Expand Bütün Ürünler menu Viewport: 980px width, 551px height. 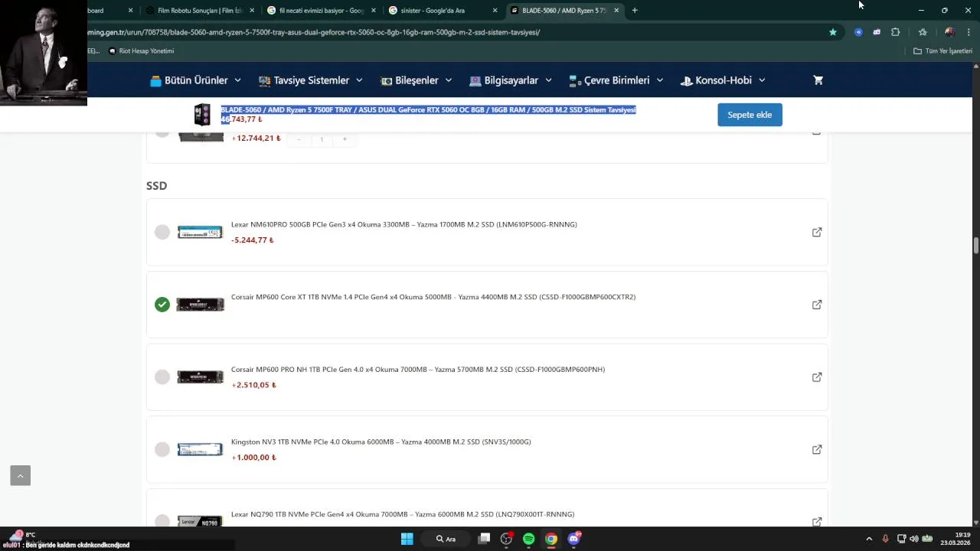click(x=196, y=80)
